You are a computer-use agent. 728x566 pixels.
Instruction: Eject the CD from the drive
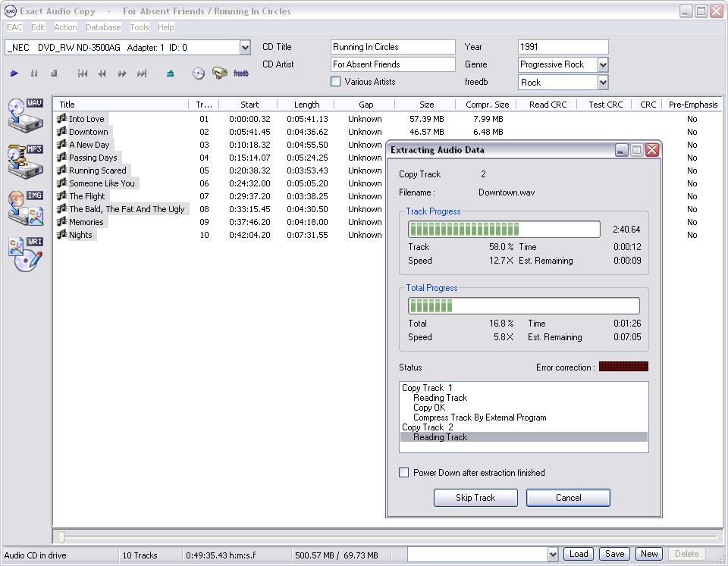(x=171, y=73)
